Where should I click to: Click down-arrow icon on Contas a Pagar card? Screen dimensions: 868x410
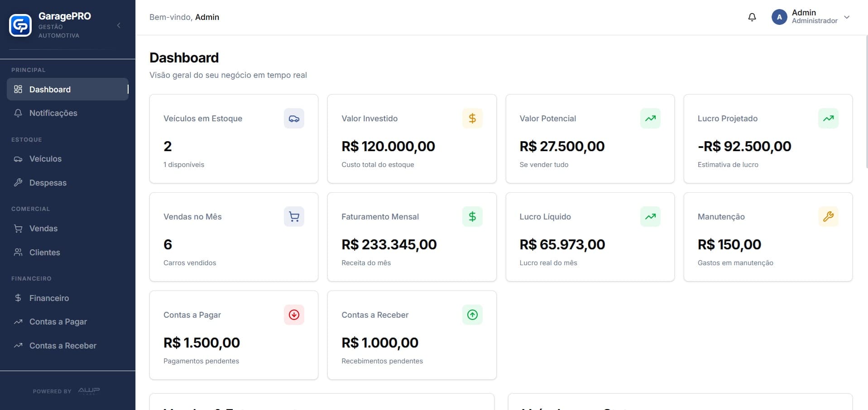pyautogui.click(x=294, y=315)
